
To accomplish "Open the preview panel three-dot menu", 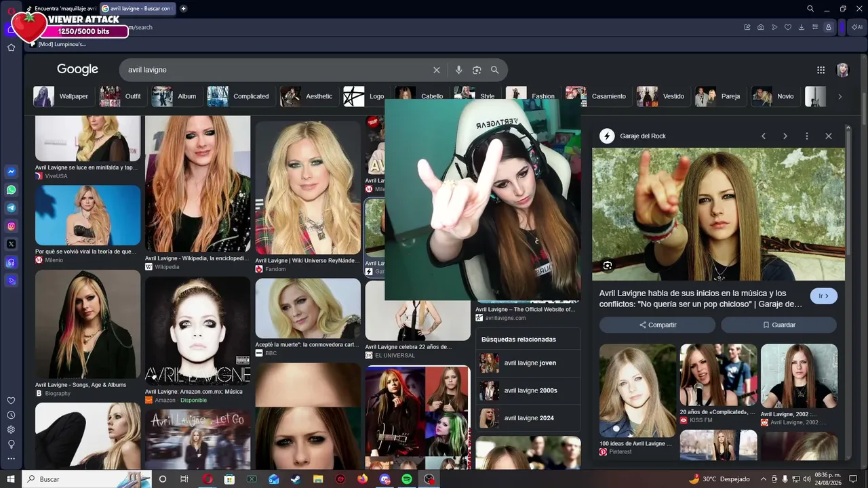I will 807,136.
